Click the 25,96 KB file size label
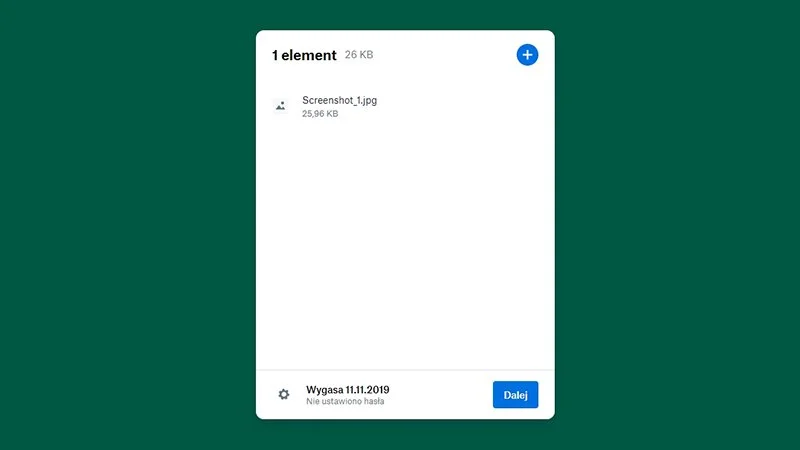Image resolution: width=800 pixels, height=450 pixels. (320, 114)
